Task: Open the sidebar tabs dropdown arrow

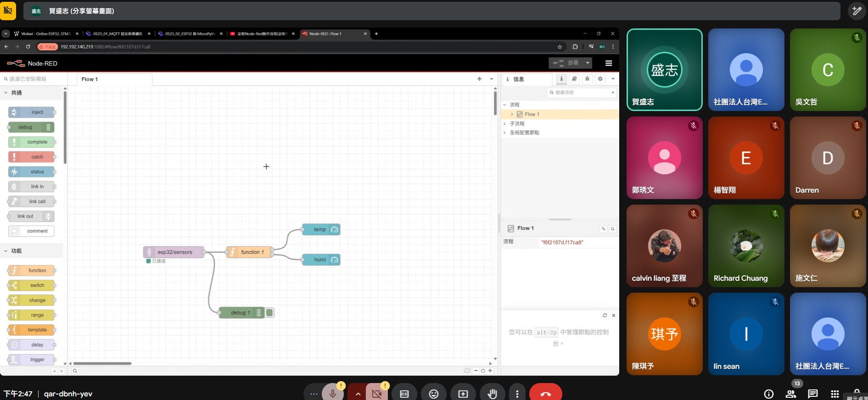Action: pos(613,79)
